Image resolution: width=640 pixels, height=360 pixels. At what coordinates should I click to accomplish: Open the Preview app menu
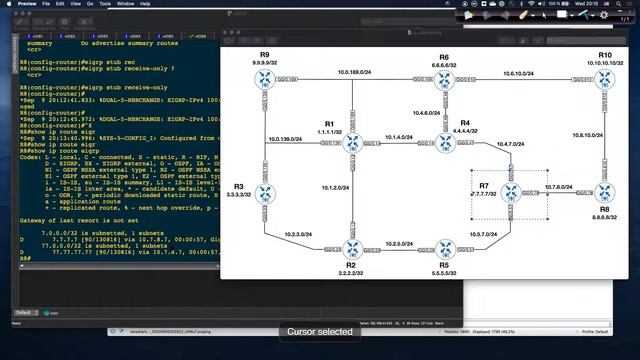click(x=27, y=4)
